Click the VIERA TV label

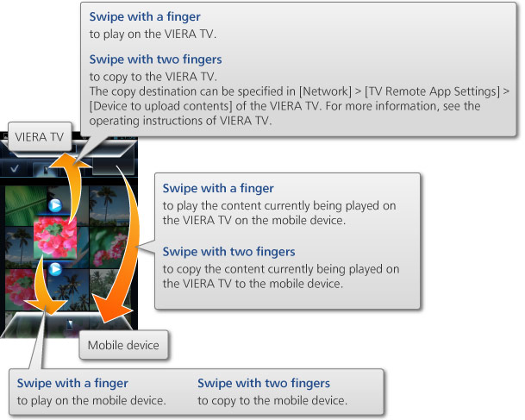[40, 136]
